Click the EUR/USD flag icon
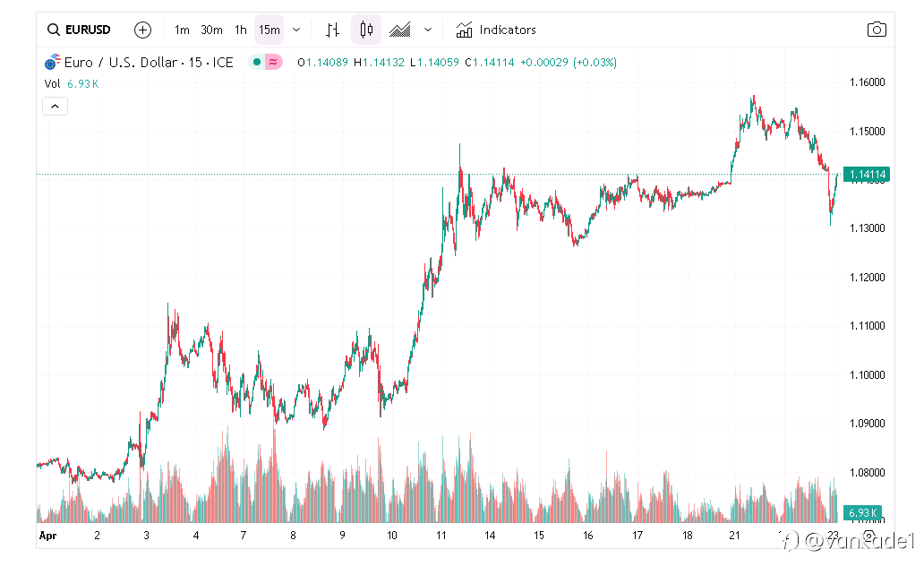 (x=53, y=62)
